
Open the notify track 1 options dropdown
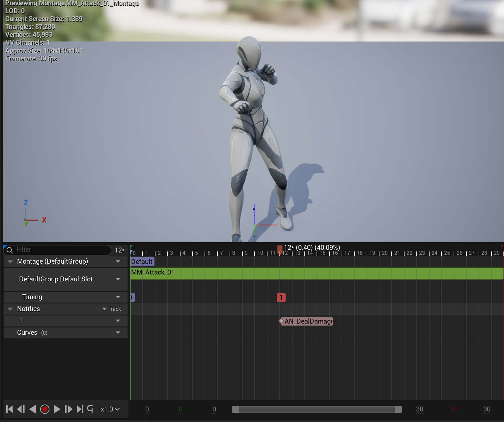(118, 321)
